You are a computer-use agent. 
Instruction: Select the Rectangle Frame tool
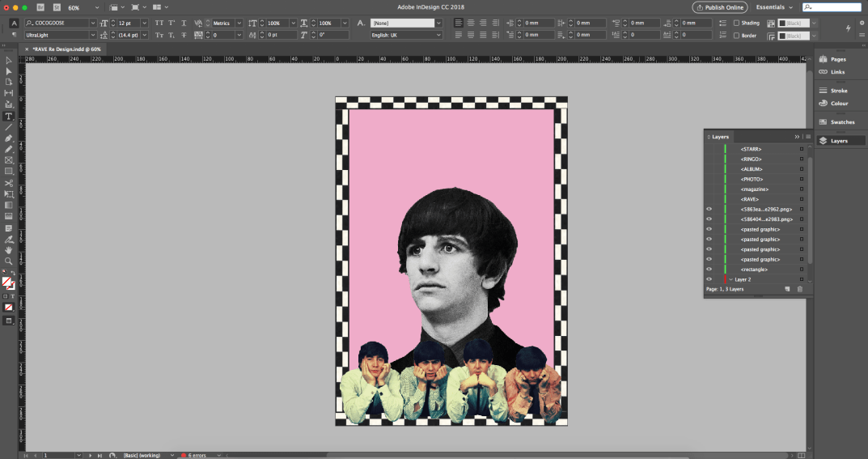pyautogui.click(x=8, y=160)
